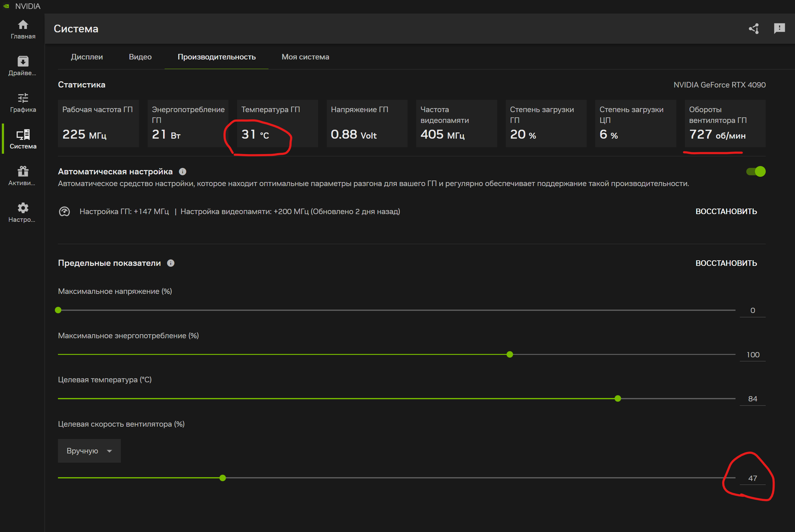Click ВОССТАНОВИТЬ for automatic tuning

[726, 212]
